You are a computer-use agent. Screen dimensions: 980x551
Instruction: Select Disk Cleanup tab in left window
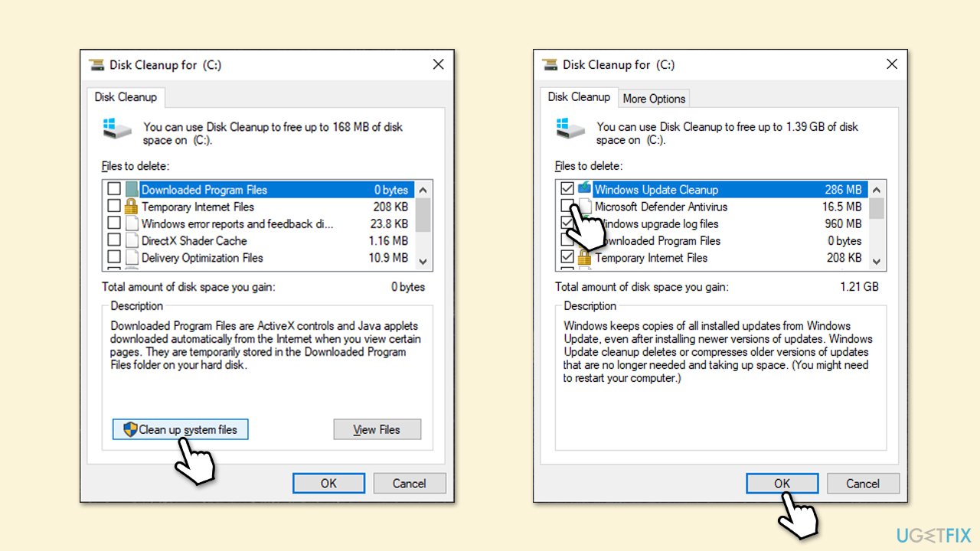point(126,97)
